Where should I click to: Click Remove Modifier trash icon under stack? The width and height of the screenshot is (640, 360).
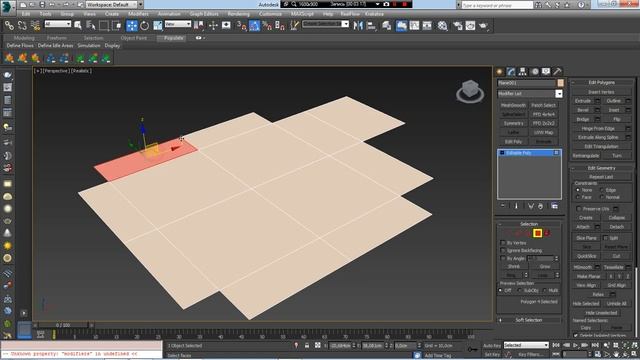click(540, 206)
